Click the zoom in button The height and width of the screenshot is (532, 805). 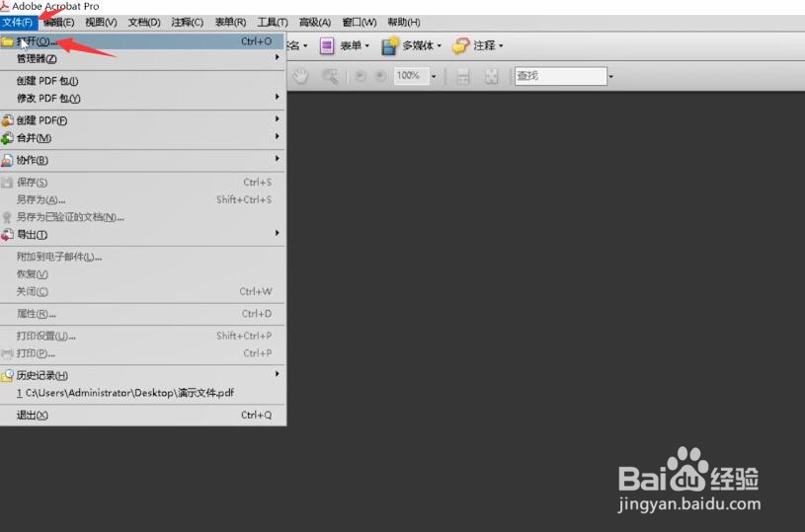pos(380,76)
